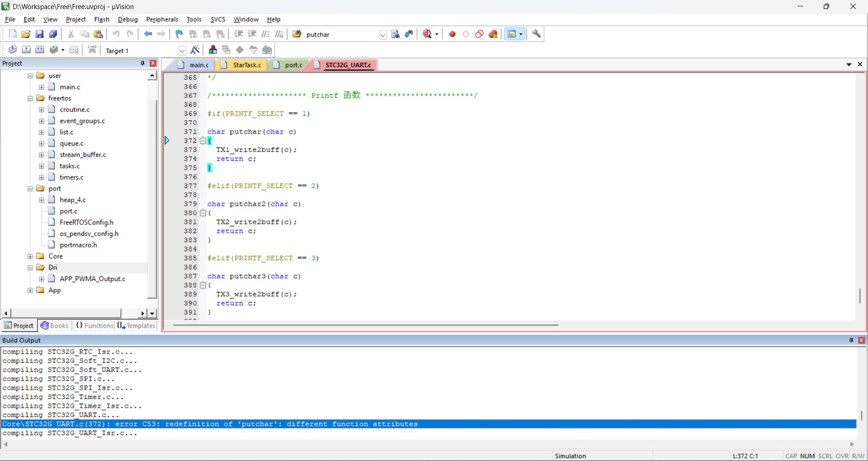The image size is (868, 461).
Task: Open the find text combo box arrow
Action: tap(383, 35)
